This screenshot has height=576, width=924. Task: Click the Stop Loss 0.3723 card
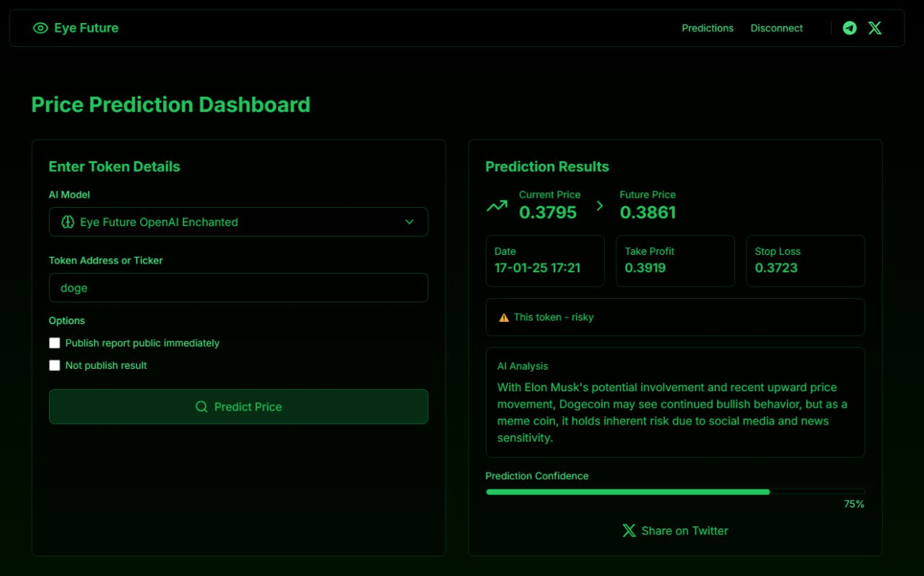[x=805, y=261]
